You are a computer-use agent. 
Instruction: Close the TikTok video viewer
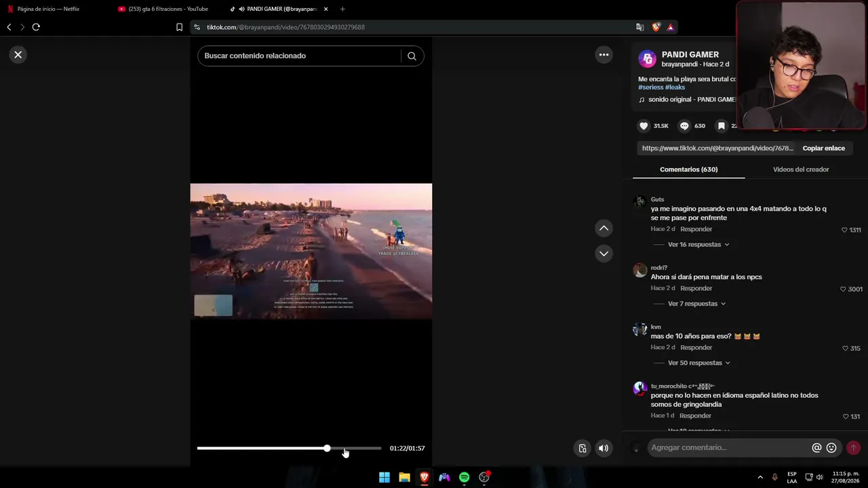18,55
